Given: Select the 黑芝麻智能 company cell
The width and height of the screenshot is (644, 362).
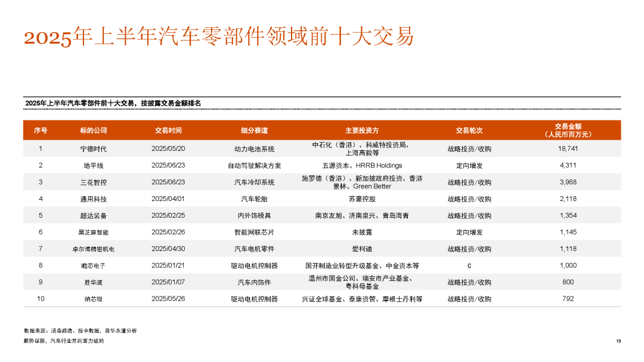Looking at the screenshot, I should pos(93,232).
